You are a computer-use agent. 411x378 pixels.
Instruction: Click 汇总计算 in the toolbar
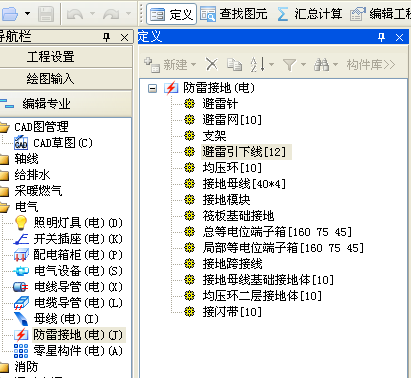pyautogui.click(x=310, y=14)
